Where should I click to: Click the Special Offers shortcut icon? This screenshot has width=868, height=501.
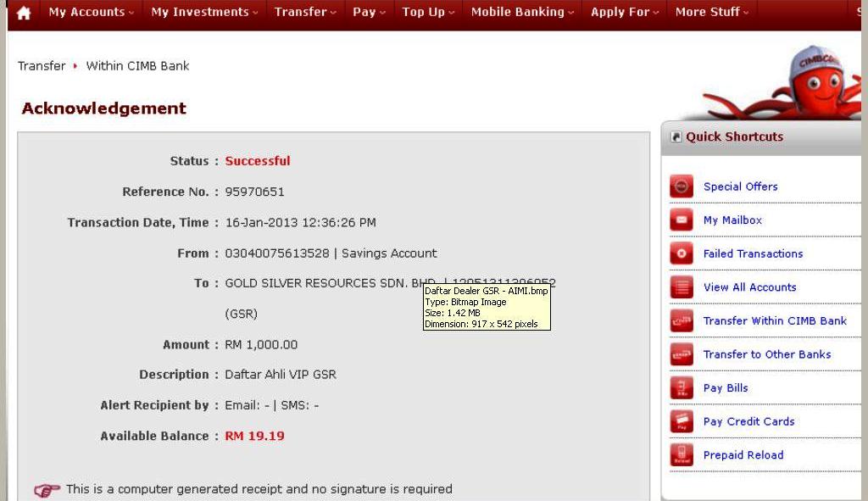[682, 186]
